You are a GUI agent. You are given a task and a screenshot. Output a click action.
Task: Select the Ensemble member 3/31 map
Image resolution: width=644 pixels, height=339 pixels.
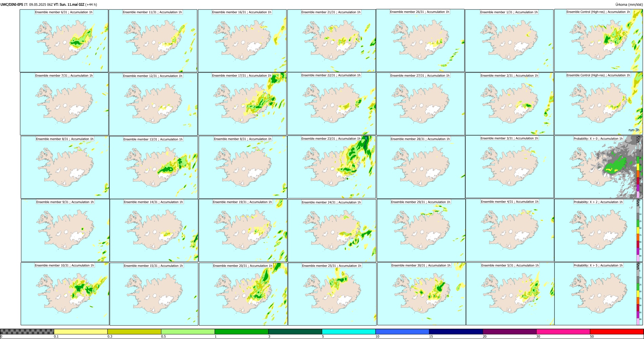click(509, 167)
